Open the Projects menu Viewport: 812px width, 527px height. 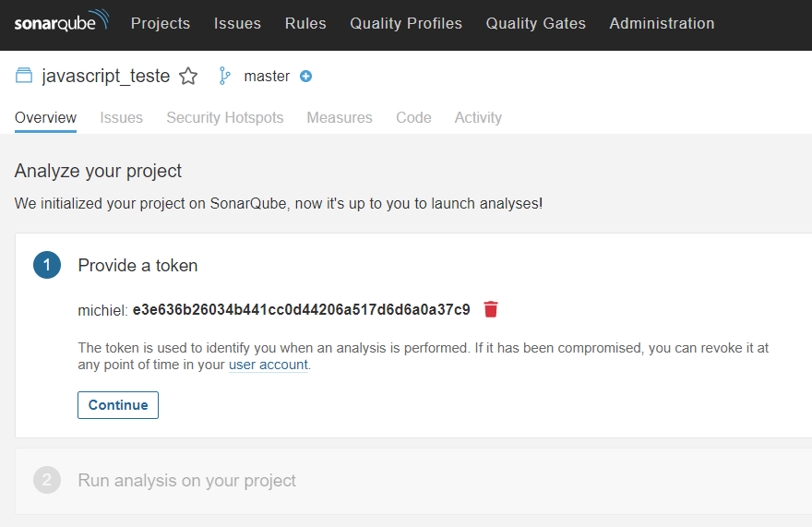(x=161, y=23)
